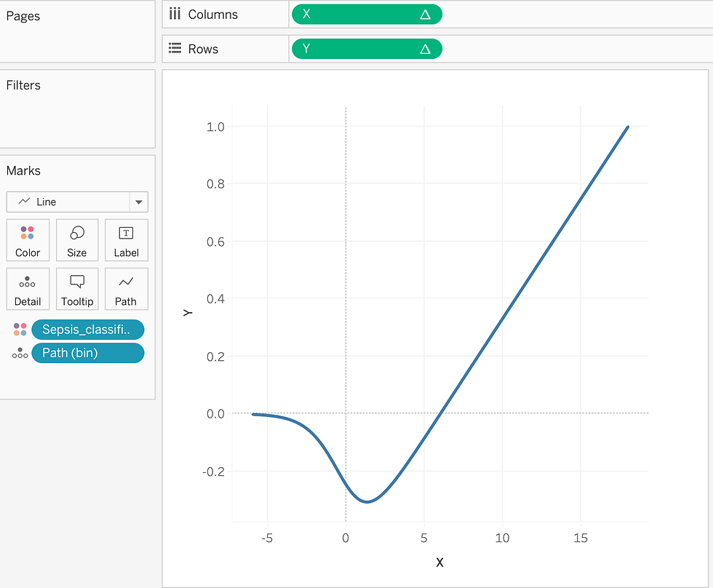Click the line icon in mark type box
This screenshot has width=713, height=588.
[x=24, y=201]
